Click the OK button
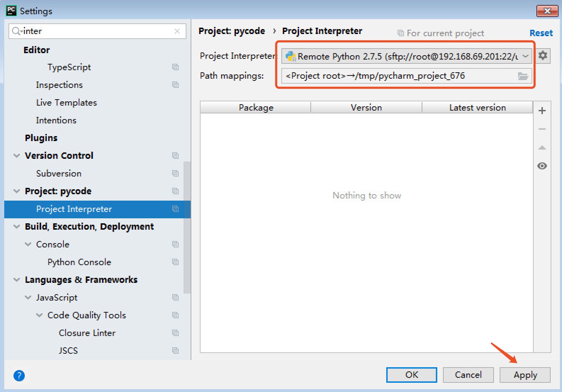This screenshot has width=562, height=392. [411, 375]
